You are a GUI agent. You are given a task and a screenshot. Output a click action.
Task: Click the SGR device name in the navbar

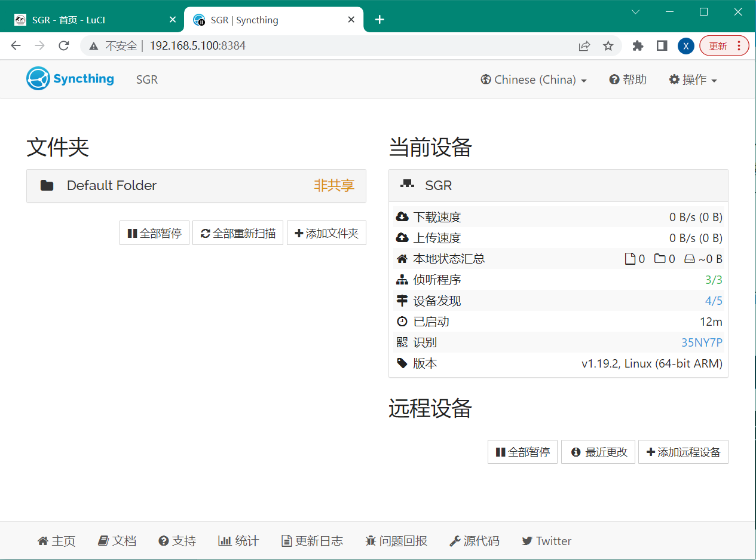(147, 79)
